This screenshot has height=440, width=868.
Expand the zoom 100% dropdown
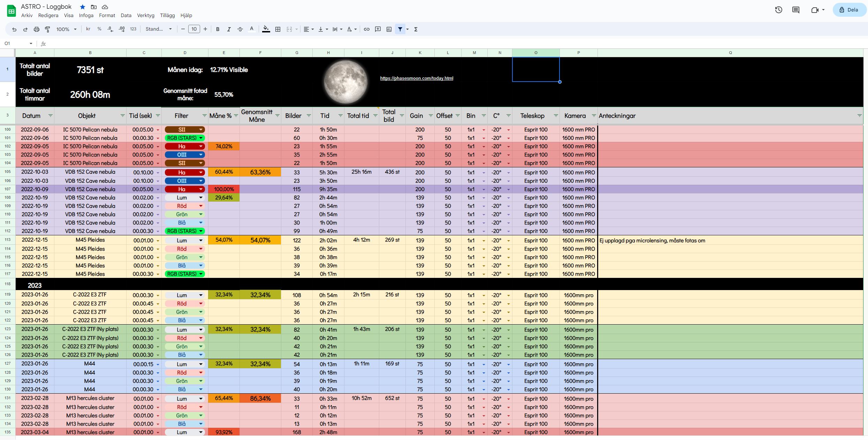tap(66, 29)
